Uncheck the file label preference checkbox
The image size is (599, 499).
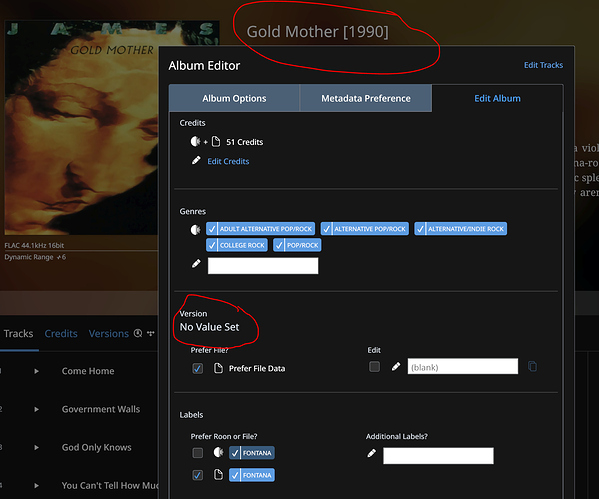pyautogui.click(x=198, y=475)
